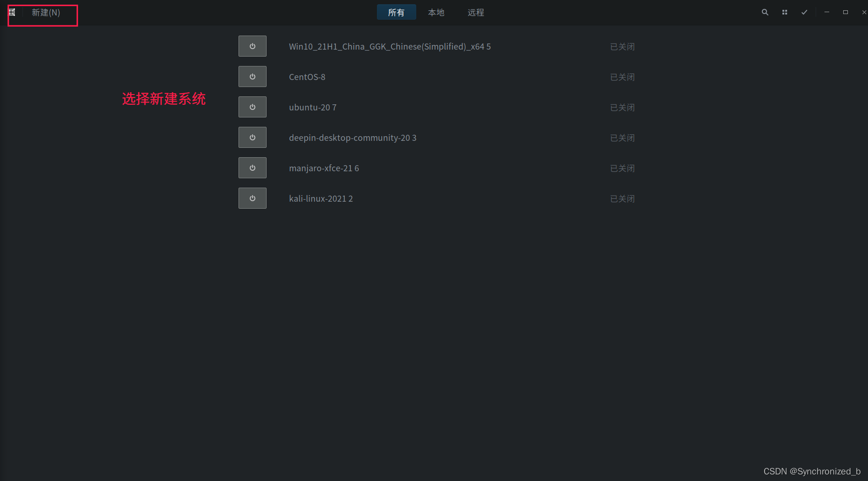Image resolution: width=868 pixels, height=481 pixels.
Task: Select the ubuntu-20 7 entry name
Action: pyautogui.click(x=313, y=108)
